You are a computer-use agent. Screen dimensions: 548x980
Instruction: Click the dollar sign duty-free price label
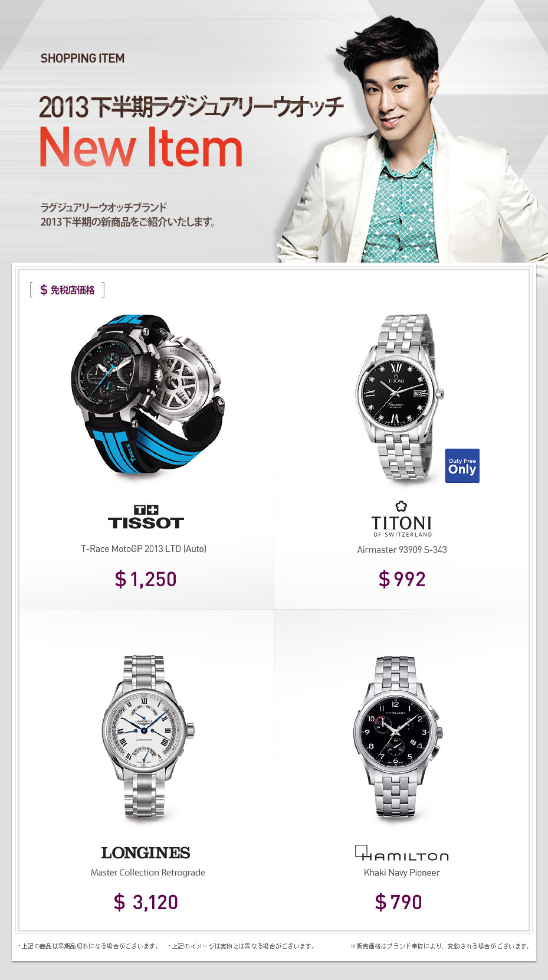pos(67,290)
